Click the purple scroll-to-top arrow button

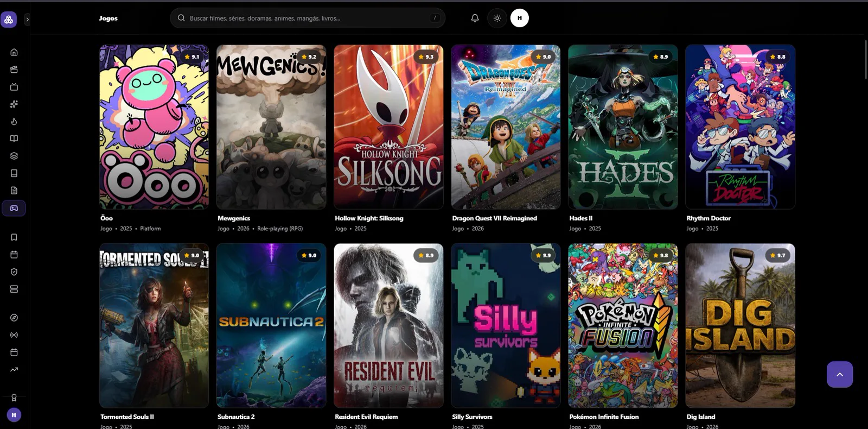[x=840, y=374]
